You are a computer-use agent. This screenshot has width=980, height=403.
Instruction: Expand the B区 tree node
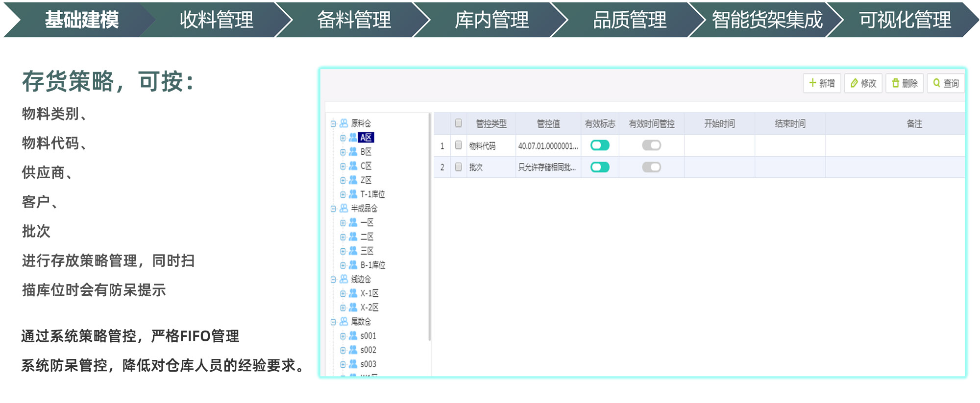click(x=343, y=152)
